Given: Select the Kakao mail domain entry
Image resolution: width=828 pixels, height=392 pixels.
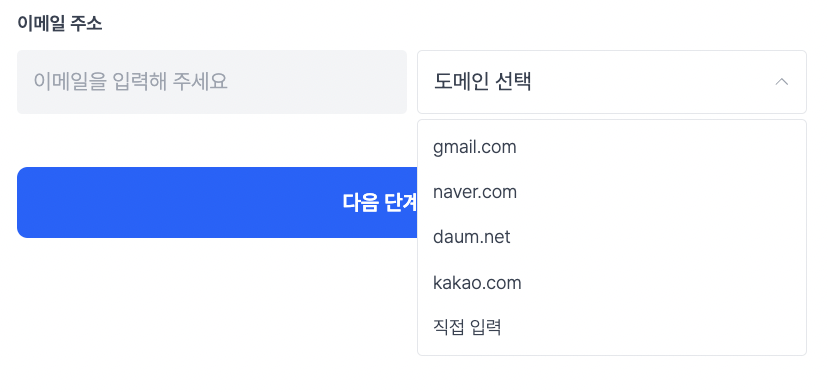Looking at the screenshot, I should 612,283.
